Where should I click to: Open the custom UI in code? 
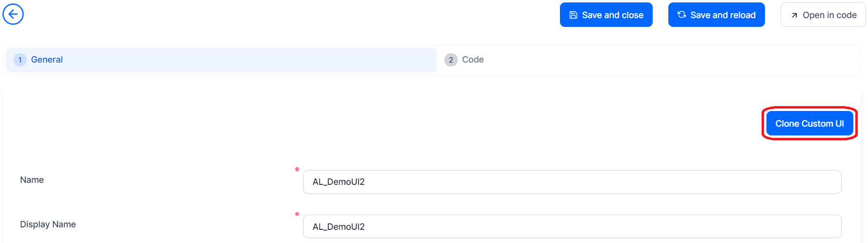823,15
